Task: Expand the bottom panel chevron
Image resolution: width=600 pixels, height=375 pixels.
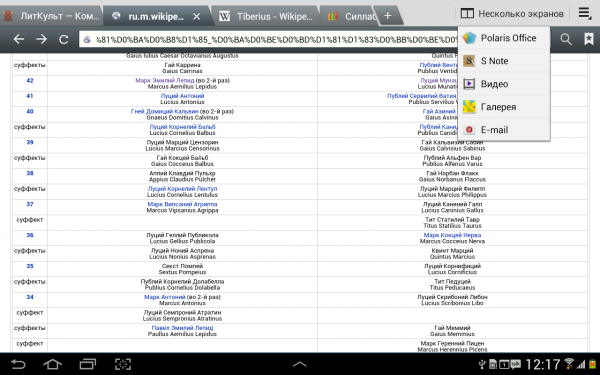Action: coord(300,364)
